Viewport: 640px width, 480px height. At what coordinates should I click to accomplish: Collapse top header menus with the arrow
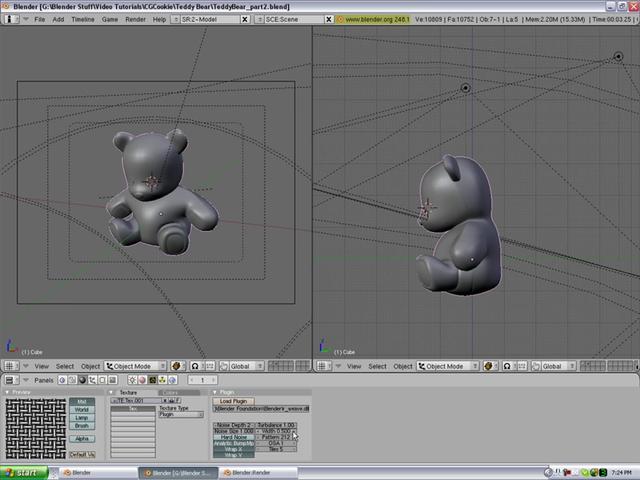coord(26,19)
